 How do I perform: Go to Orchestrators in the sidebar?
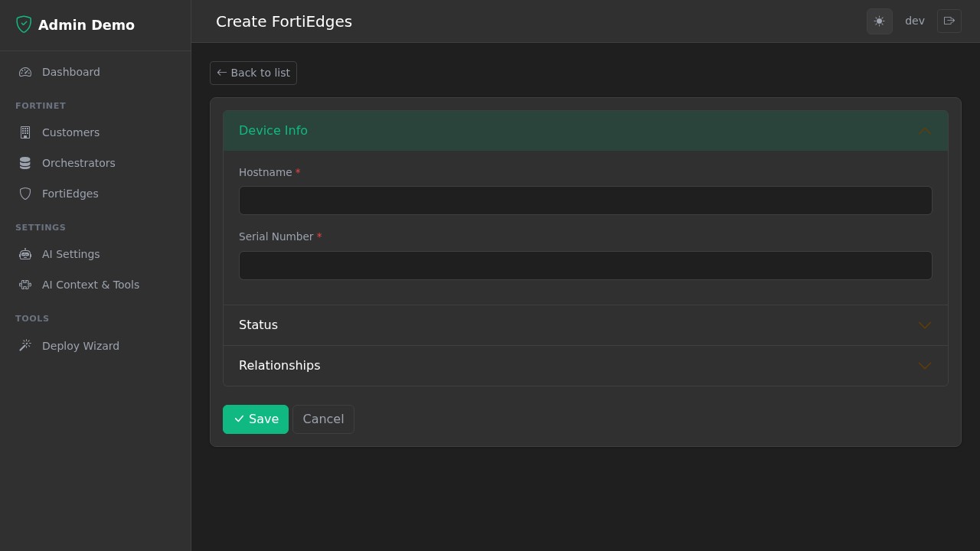point(95,163)
